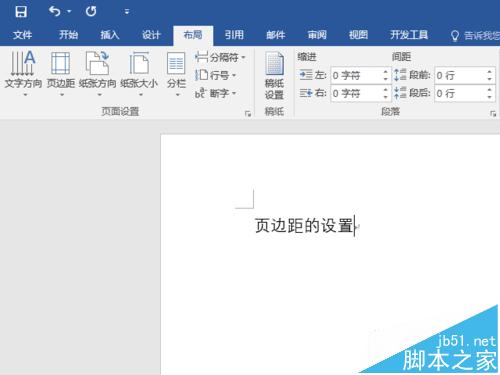Screen dimensions: 500x375
Task: Click the Undo arrow icon
Action: coord(55,11)
